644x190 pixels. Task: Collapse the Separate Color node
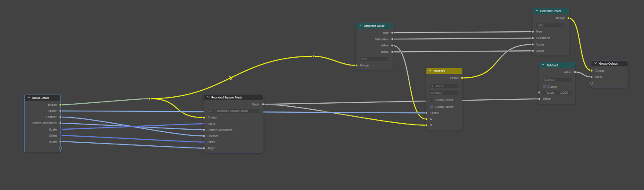[x=360, y=26]
